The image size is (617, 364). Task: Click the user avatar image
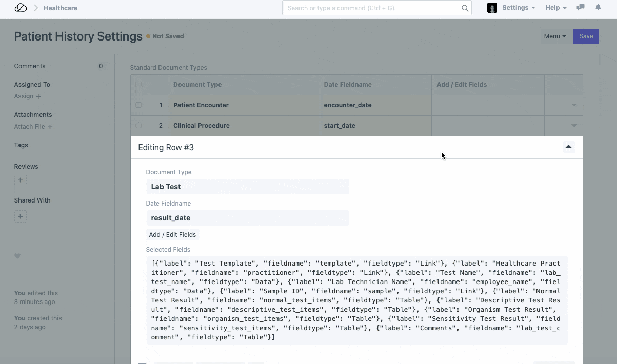pyautogui.click(x=492, y=8)
